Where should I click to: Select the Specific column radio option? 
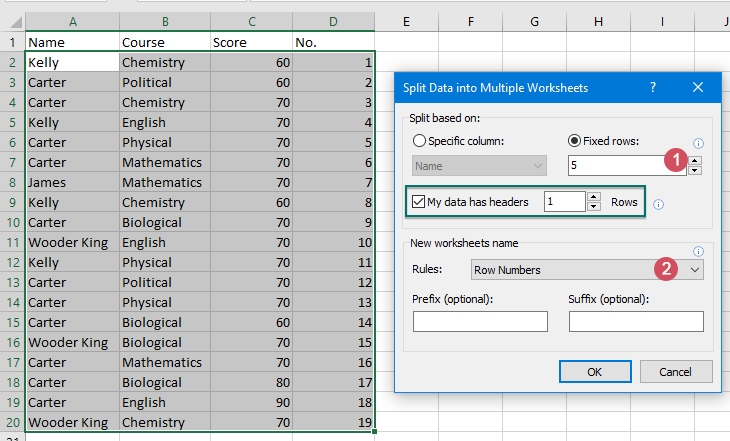419,141
